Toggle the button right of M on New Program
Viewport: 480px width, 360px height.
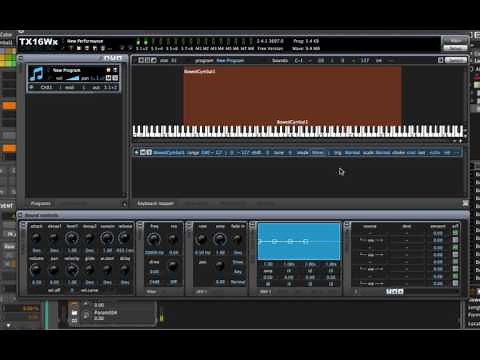point(115,78)
